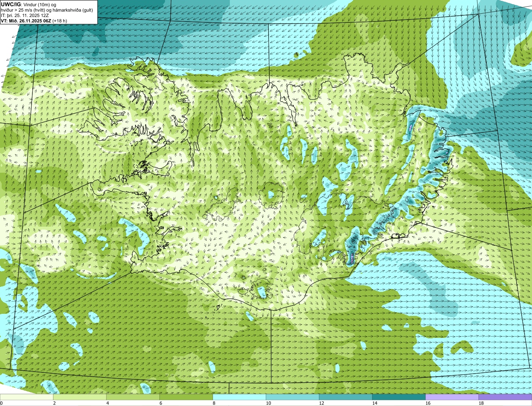Click the legend tick label '2'
This screenshot has width=532, height=406.
click(54, 403)
